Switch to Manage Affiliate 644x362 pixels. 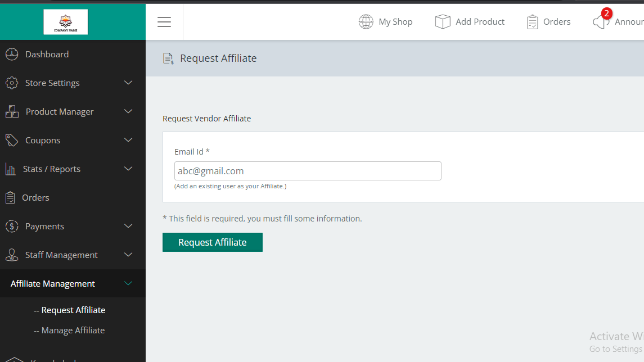point(69,330)
